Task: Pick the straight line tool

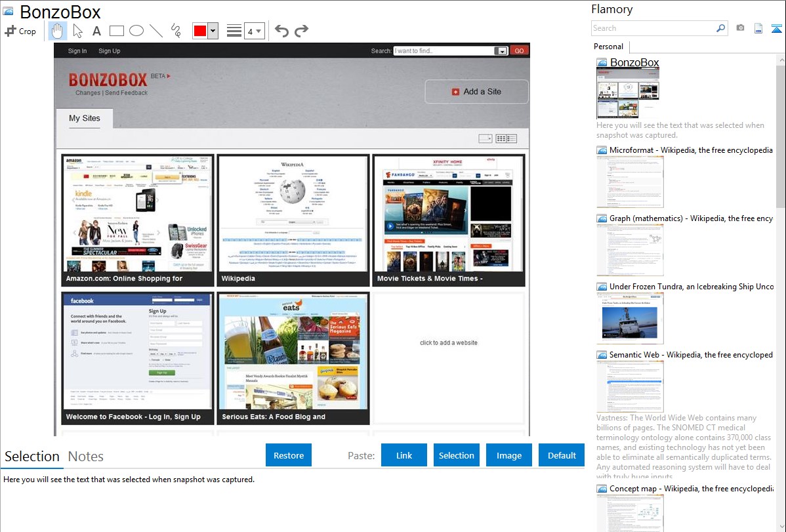Action: [x=156, y=31]
